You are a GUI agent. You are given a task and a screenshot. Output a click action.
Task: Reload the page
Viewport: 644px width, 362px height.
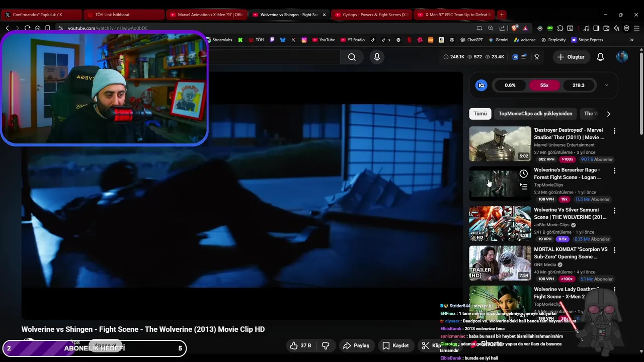(27, 28)
